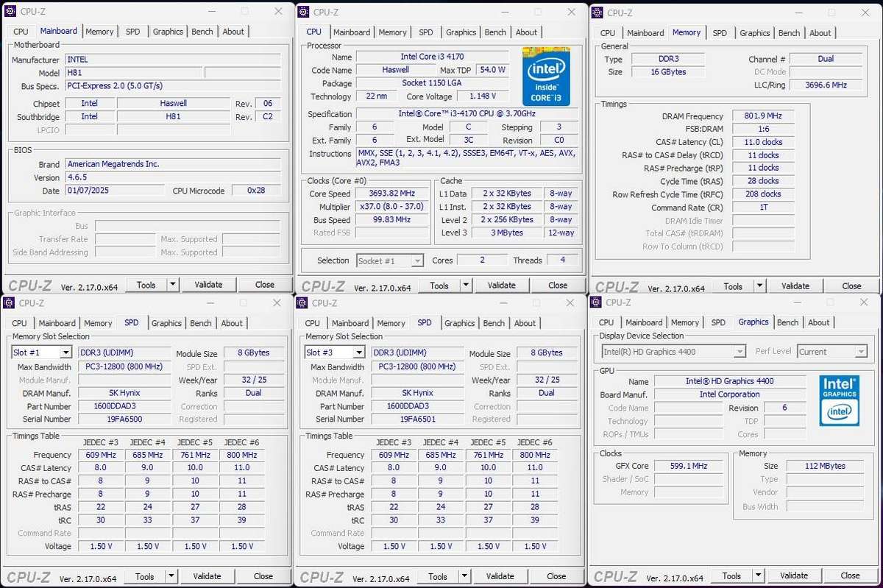883x588 pixels.
Task: Click the CPU Microcode 0x28 value
Action: coord(256,191)
